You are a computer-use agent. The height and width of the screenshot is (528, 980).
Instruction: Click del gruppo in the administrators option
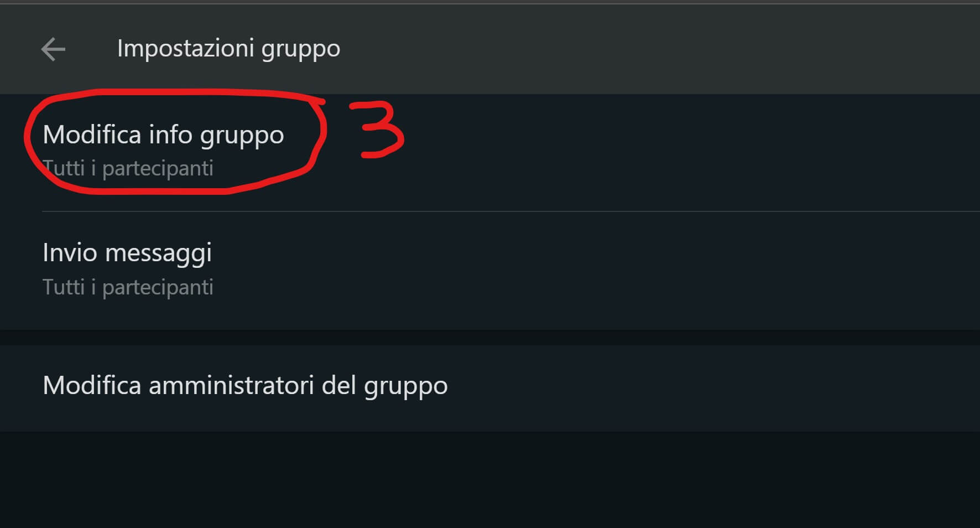(384, 386)
